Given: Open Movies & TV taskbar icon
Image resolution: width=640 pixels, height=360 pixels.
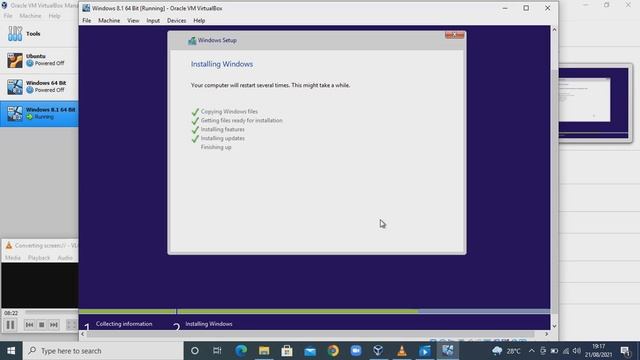Looking at the screenshot, I should (x=425, y=351).
